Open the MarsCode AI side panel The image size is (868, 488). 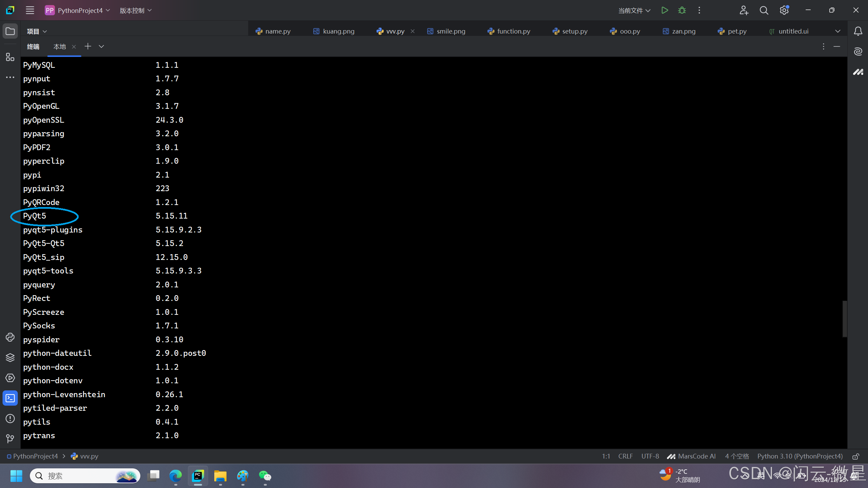pos(858,72)
